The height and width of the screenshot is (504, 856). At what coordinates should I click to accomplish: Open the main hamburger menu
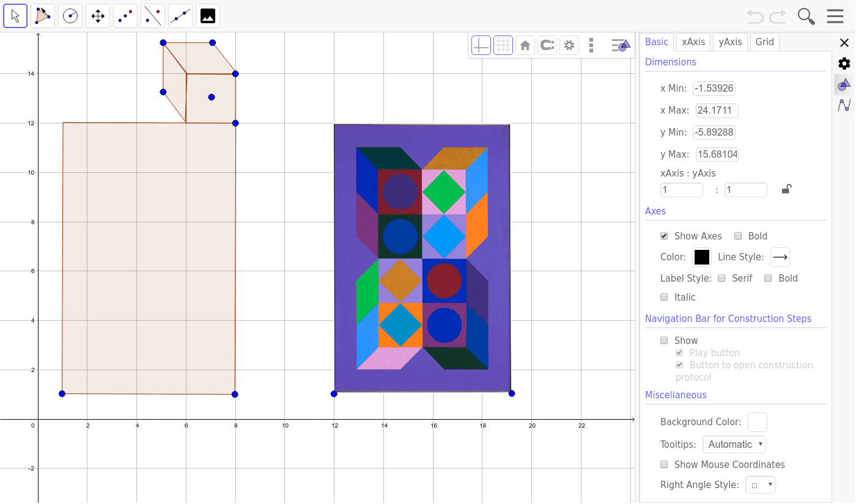point(835,16)
